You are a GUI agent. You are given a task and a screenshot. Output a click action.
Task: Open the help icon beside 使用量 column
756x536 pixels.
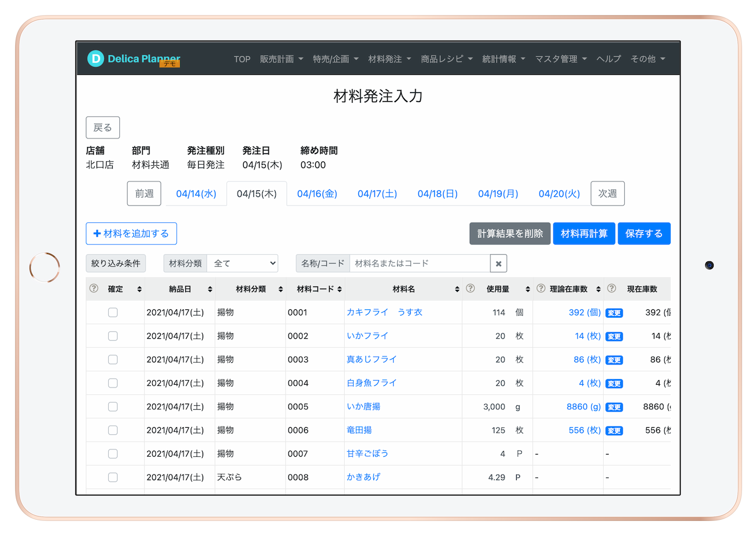470,289
